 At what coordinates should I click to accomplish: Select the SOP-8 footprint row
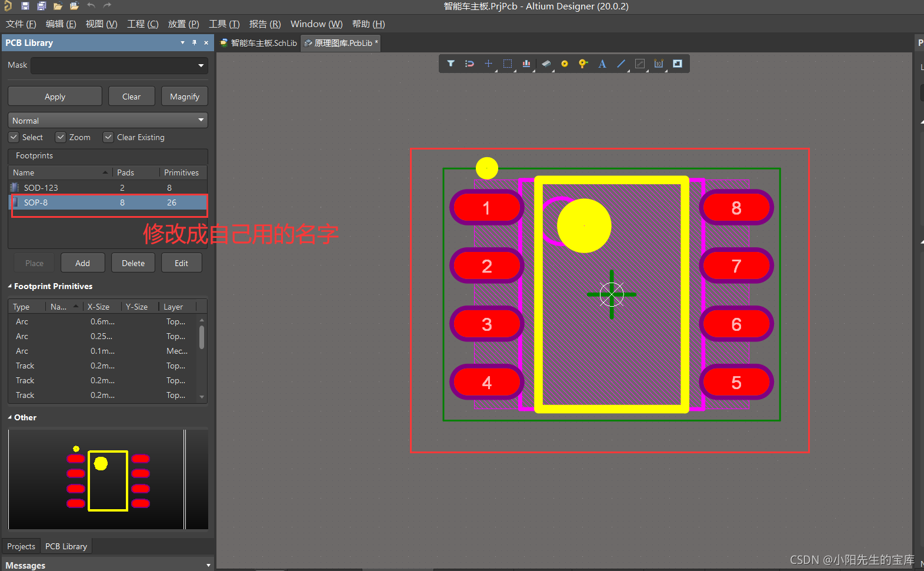108,202
